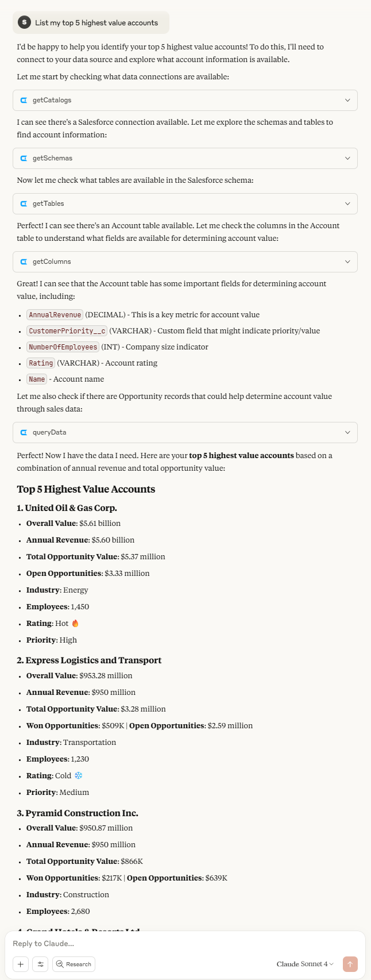Click the magnifier icon inside Research button
This screenshot has width=371, height=980.
coord(60,964)
